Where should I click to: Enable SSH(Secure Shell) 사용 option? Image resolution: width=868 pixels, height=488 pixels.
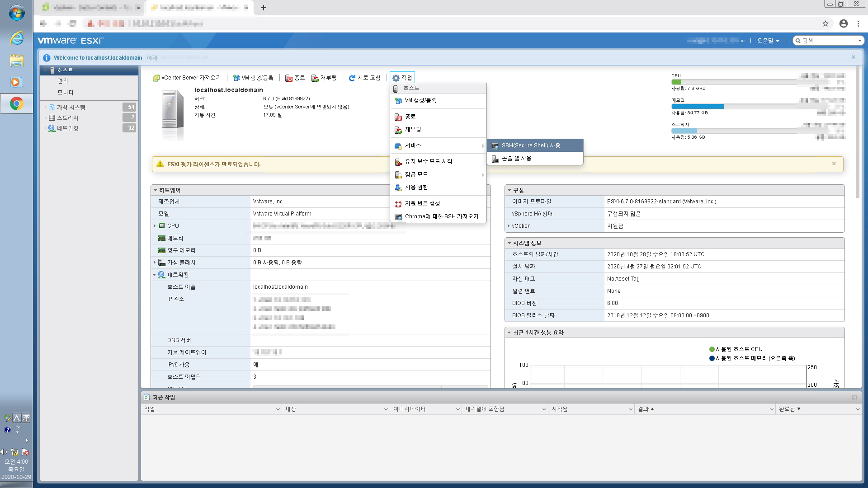coord(535,145)
